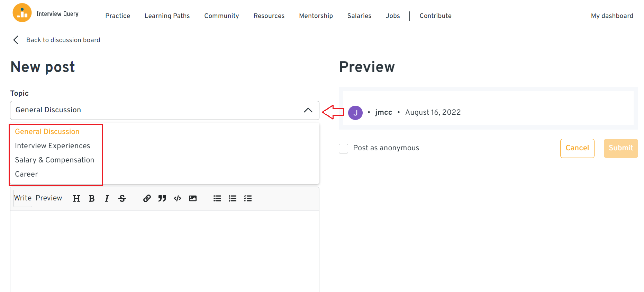
Task: Choose Salary & Compensation topic
Action: 55,160
